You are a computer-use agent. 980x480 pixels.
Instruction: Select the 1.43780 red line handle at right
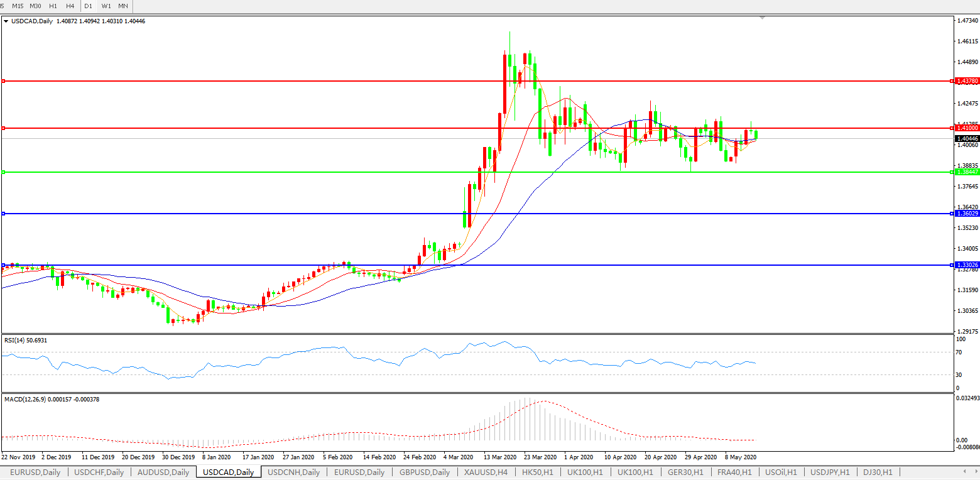pos(952,81)
